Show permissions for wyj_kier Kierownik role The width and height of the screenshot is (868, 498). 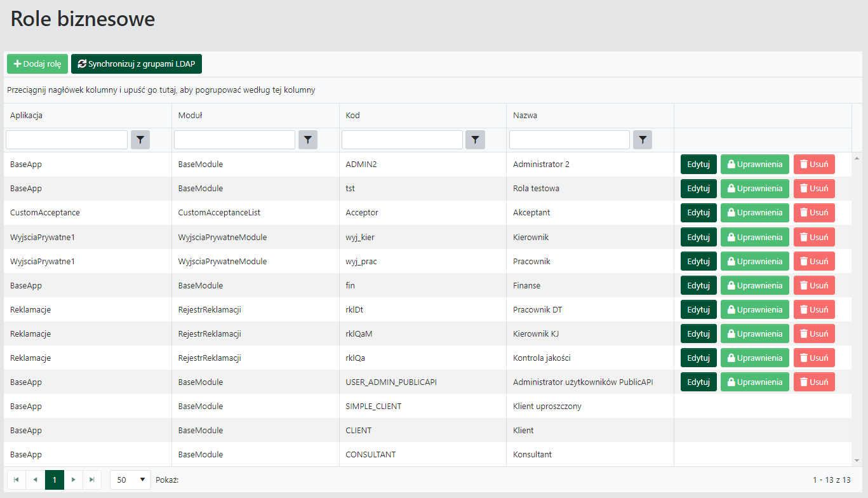click(755, 237)
